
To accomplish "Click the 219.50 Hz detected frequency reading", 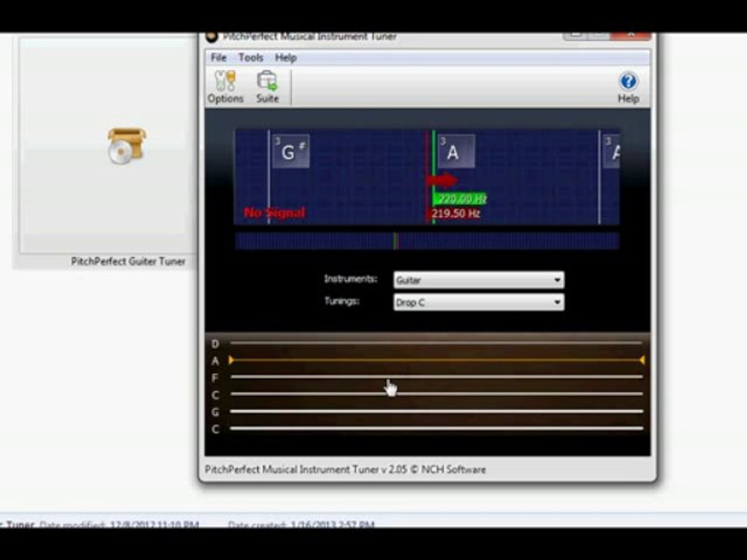I will tap(456, 213).
